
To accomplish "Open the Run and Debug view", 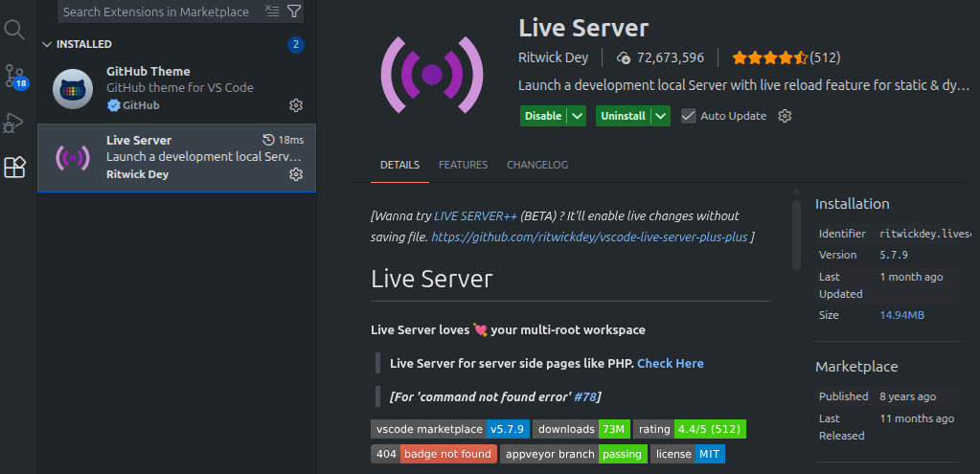I will coord(13,123).
